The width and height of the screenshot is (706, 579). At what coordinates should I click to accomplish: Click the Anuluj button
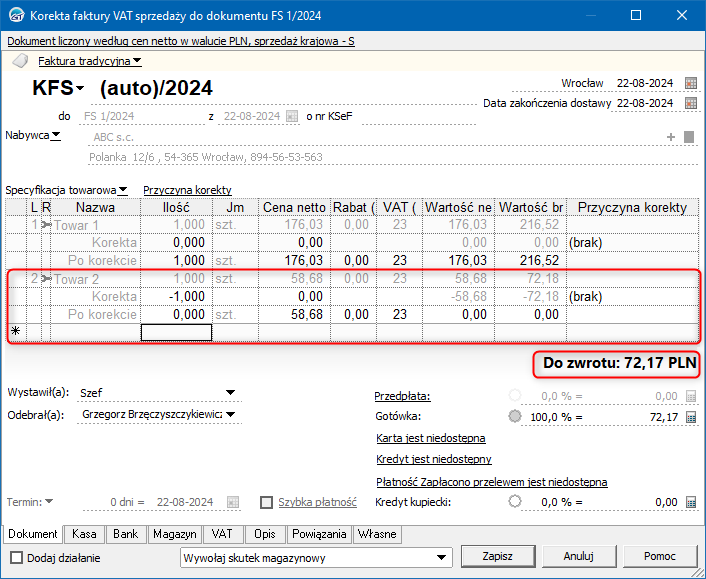click(x=579, y=556)
